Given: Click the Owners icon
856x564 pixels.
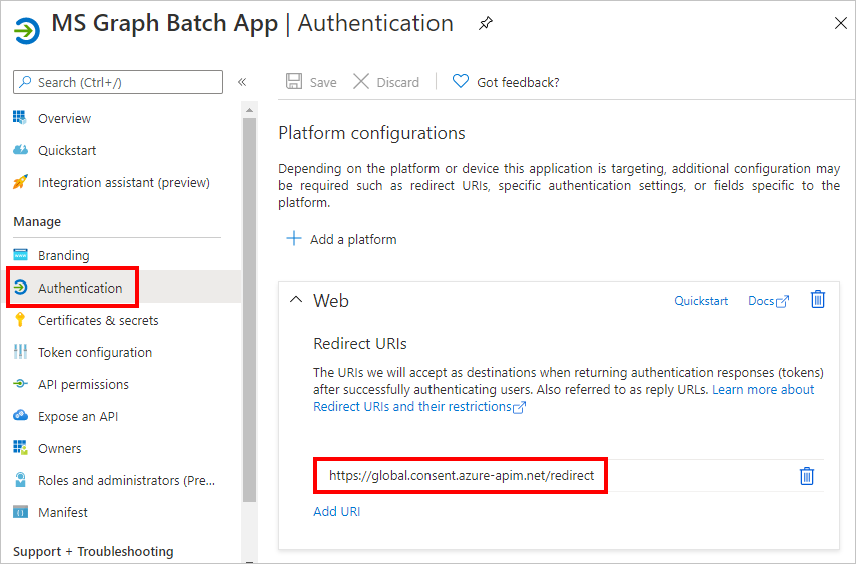Looking at the screenshot, I should pos(20,448).
